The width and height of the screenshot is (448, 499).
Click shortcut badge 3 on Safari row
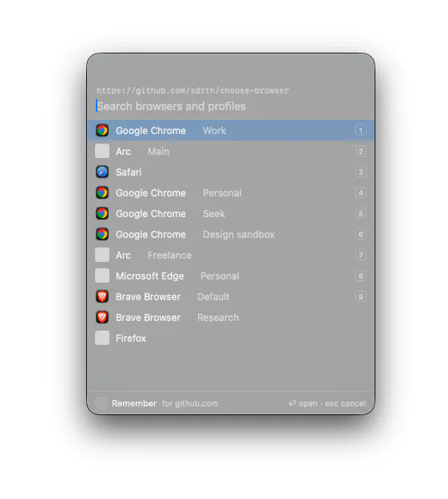tap(361, 172)
